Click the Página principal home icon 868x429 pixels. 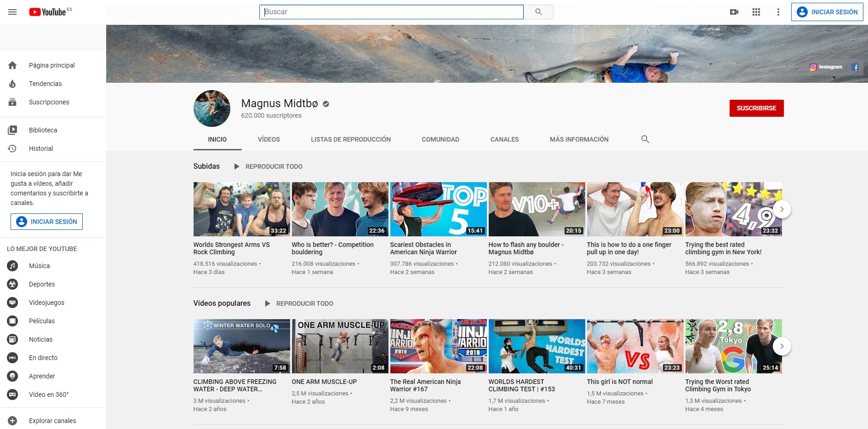point(12,65)
